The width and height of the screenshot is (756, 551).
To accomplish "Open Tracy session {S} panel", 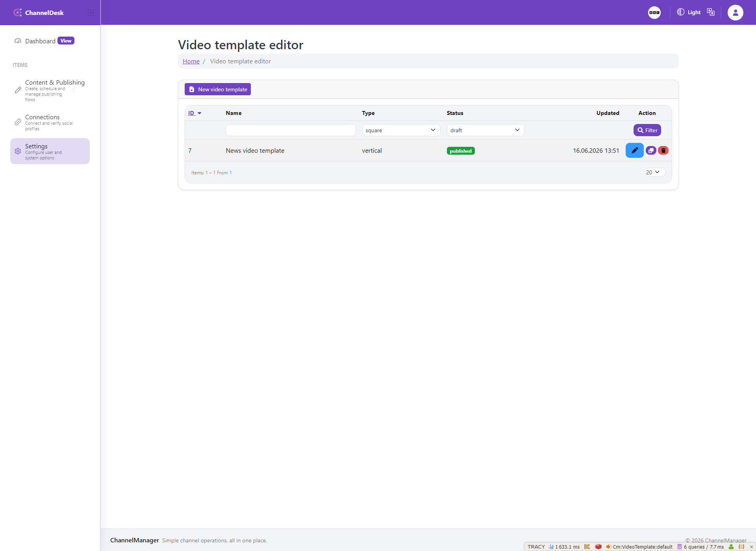I will [x=741, y=547].
